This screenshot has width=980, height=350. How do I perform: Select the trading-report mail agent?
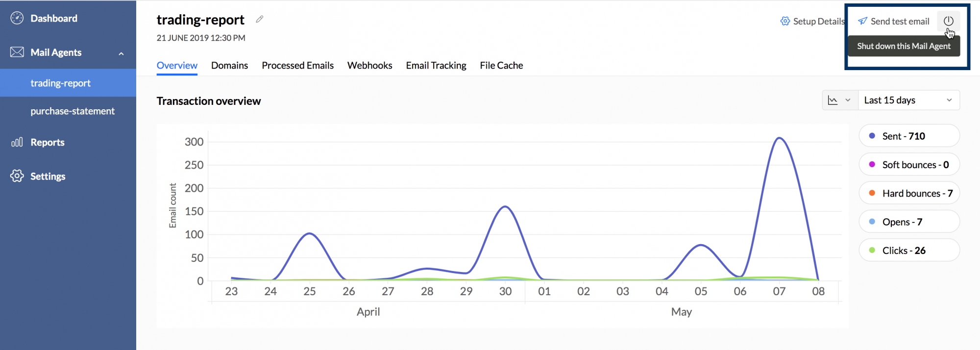tap(68, 83)
